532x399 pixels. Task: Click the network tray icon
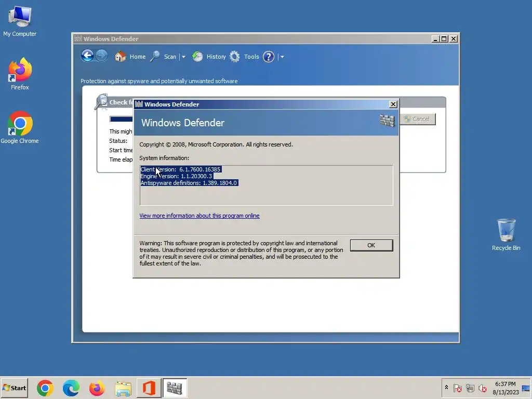[x=470, y=388]
